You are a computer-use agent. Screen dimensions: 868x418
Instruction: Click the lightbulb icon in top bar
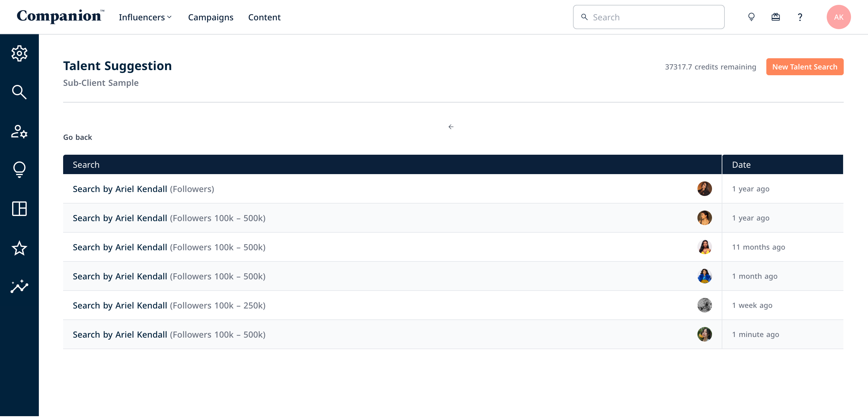751,17
